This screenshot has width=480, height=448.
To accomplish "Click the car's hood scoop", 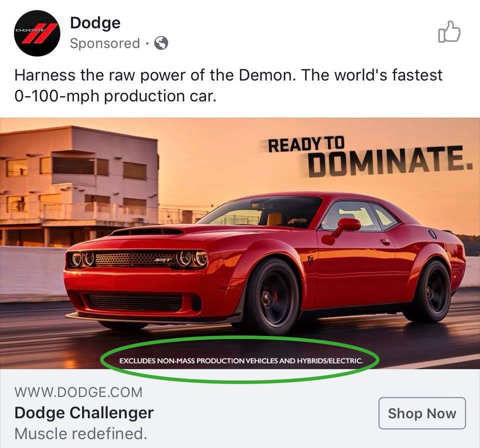I will pos(147,232).
